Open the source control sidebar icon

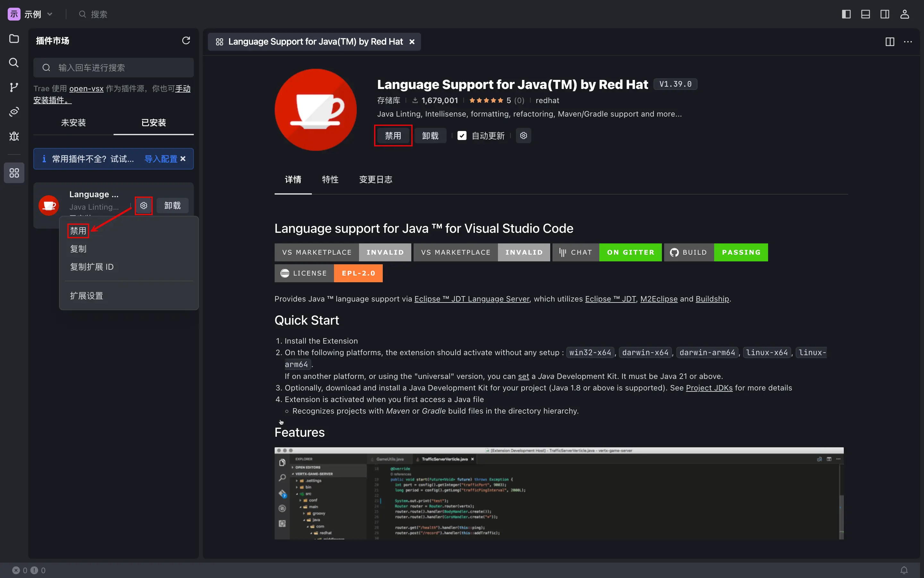(14, 87)
